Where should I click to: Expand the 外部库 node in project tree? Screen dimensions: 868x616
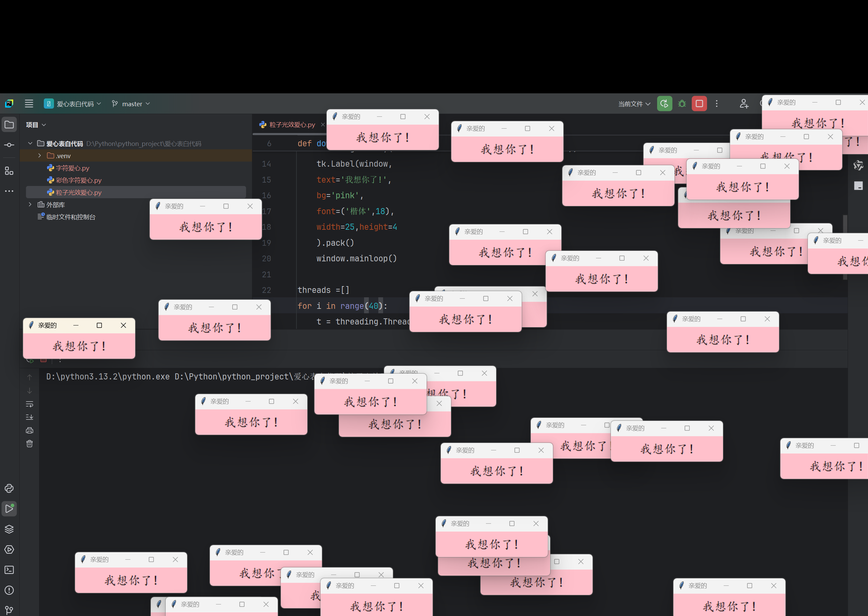30,204
